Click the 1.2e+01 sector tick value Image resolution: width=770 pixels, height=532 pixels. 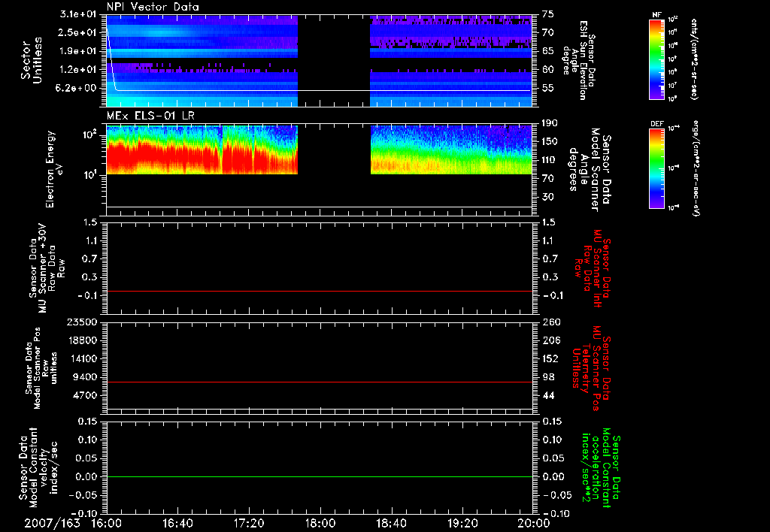[78, 70]
